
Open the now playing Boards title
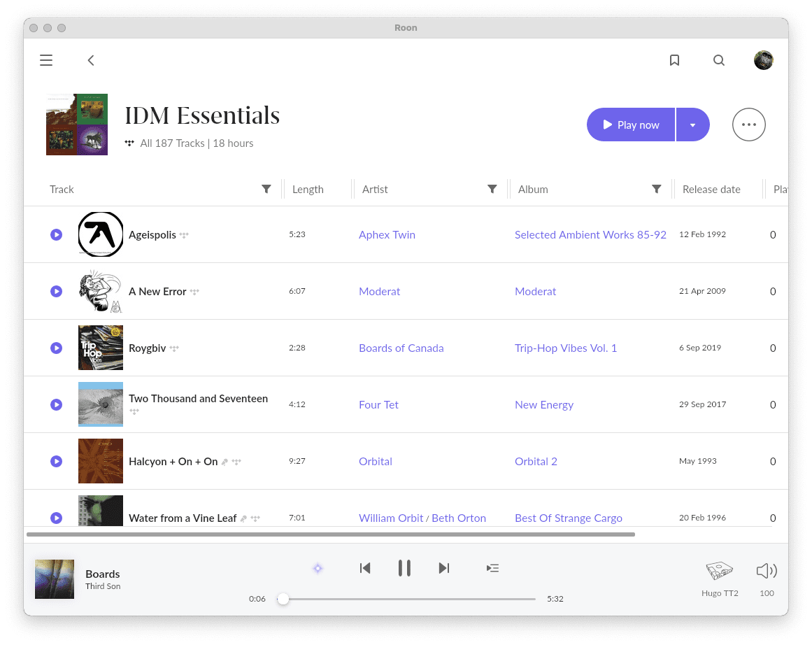pyautogui.click(x=103, y=574)
